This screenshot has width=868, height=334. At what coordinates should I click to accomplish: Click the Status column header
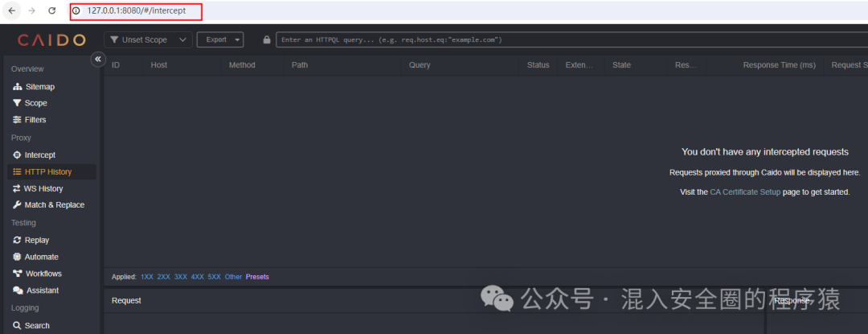(x=538, y=65)
